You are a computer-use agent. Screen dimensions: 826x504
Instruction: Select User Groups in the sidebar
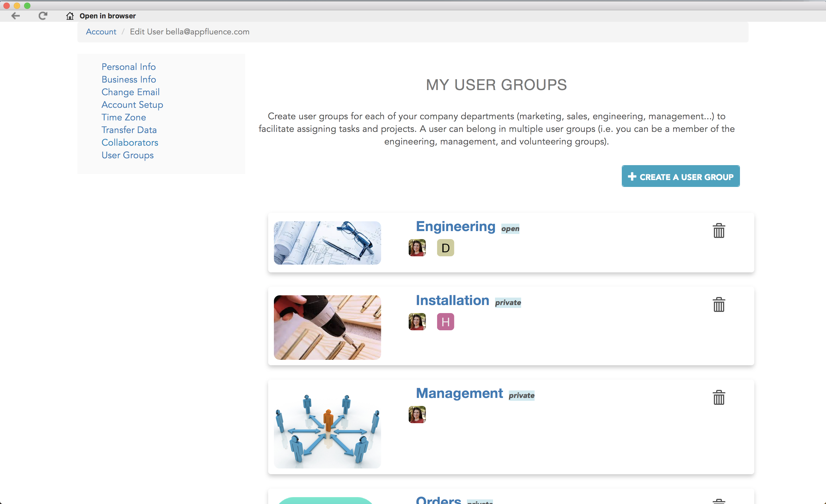click(x=127, y=155)
